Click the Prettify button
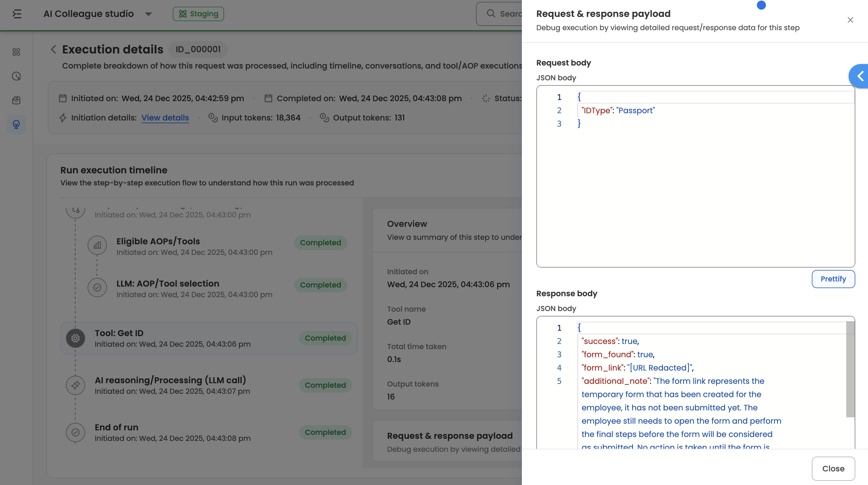 [x=833, y=279]
